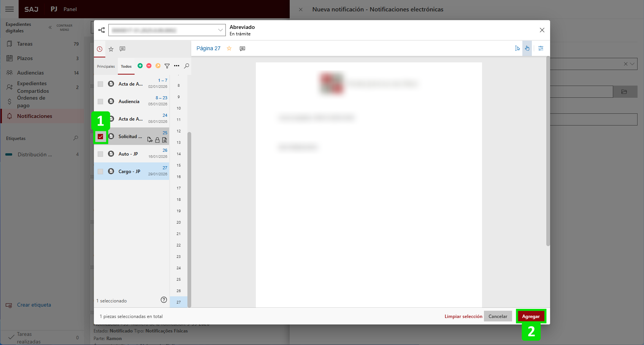The height and width of the screenshot is (345, 644).
Task: Mark Página 27 with the star
Action: click(x=229, y=48)
